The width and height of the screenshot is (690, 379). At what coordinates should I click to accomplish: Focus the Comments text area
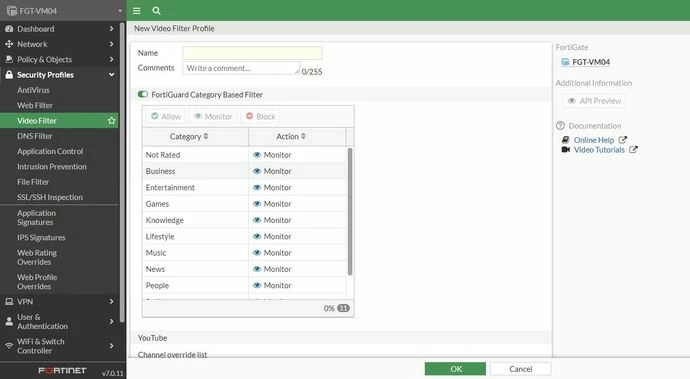point(241,68)
